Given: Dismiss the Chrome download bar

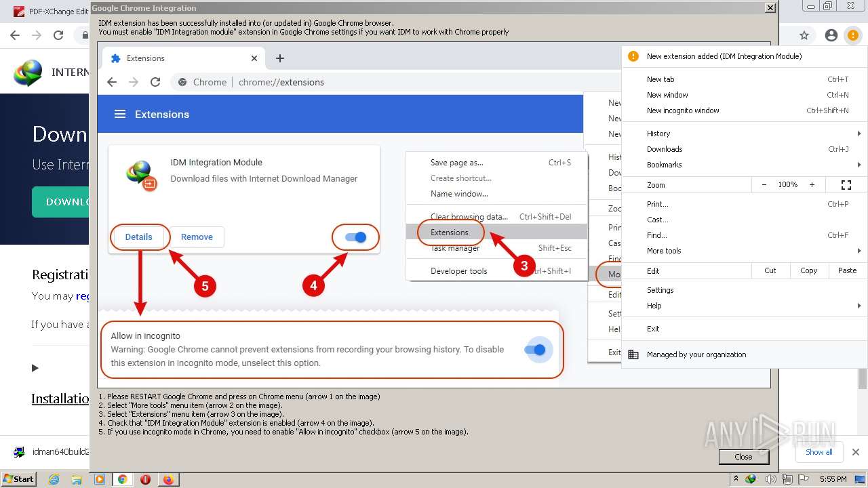Looking at the screenshot, I should tap(855, 452).
